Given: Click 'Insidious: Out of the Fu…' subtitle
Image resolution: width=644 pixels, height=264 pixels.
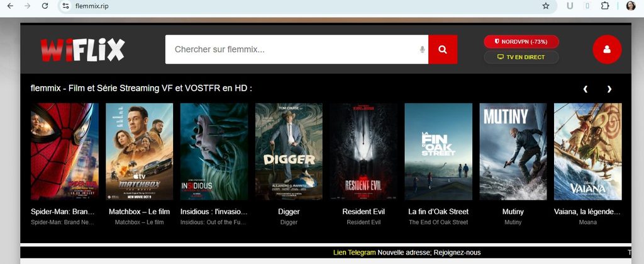Looking at the screenshot, I should pos(213,222).
